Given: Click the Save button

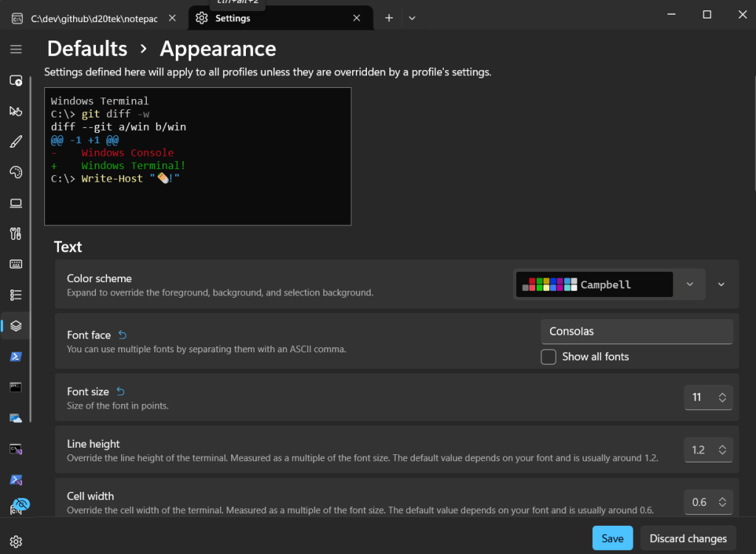Looking at the screenshot, I should coord(612,538).
